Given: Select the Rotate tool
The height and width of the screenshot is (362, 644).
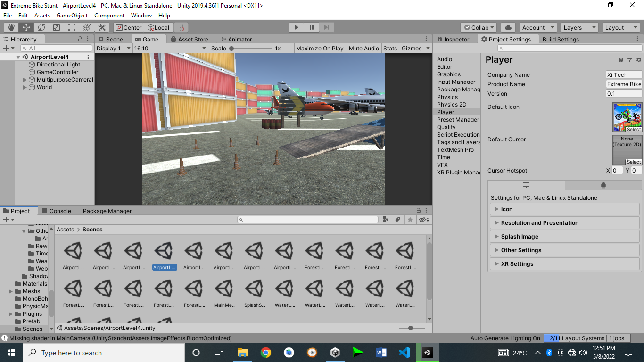Looking at the screenshot, I should click(x=41, y=27).
